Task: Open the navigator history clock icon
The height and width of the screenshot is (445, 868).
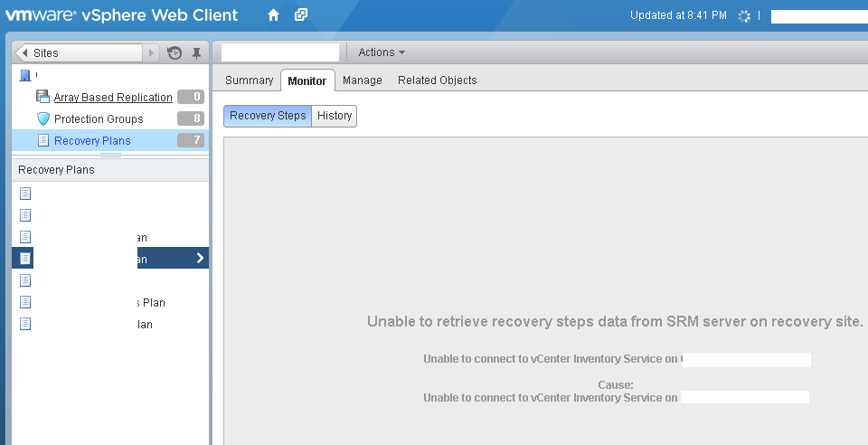Action: [175, 53]
